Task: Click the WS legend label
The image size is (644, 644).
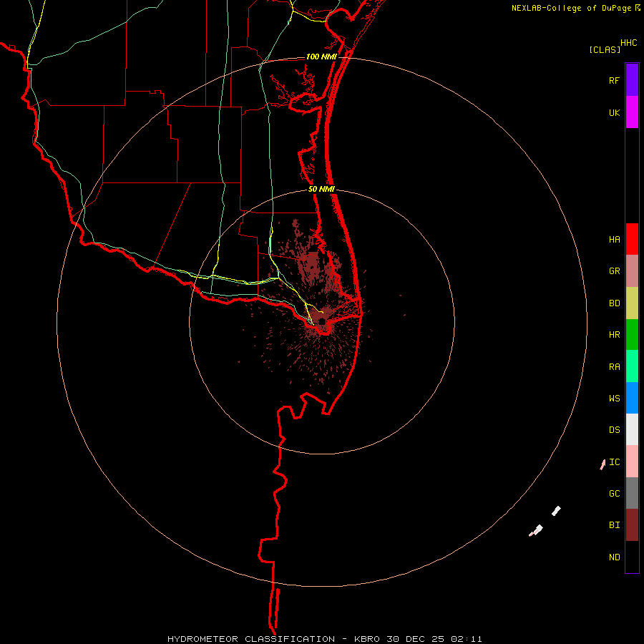Action: [614, 399]
